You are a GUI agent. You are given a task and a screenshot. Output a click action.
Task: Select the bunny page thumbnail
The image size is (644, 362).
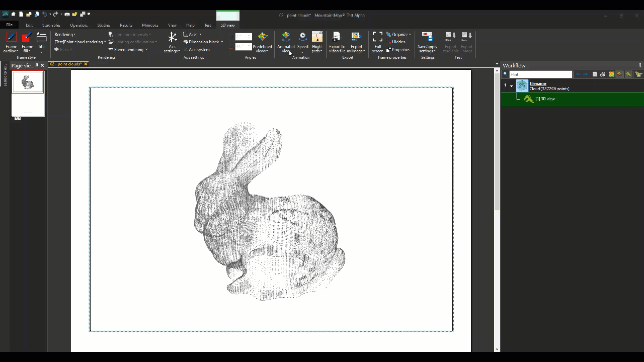[28, 82]
